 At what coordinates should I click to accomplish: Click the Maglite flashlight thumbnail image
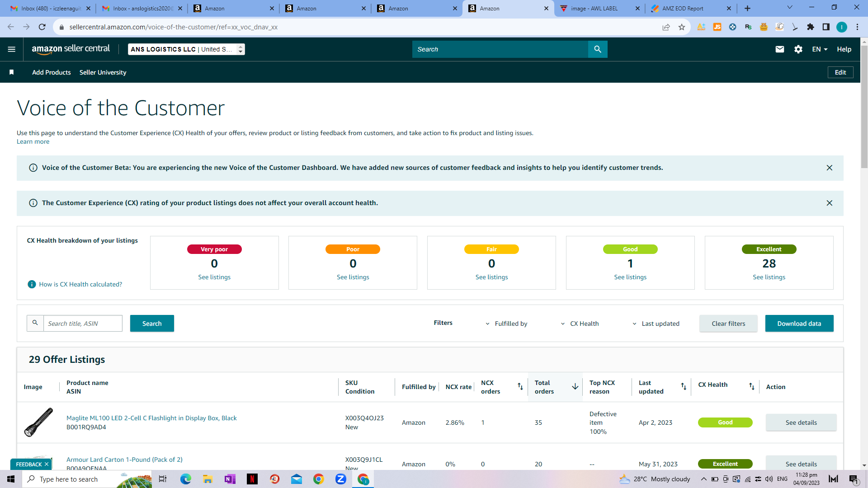click(38, 422)
